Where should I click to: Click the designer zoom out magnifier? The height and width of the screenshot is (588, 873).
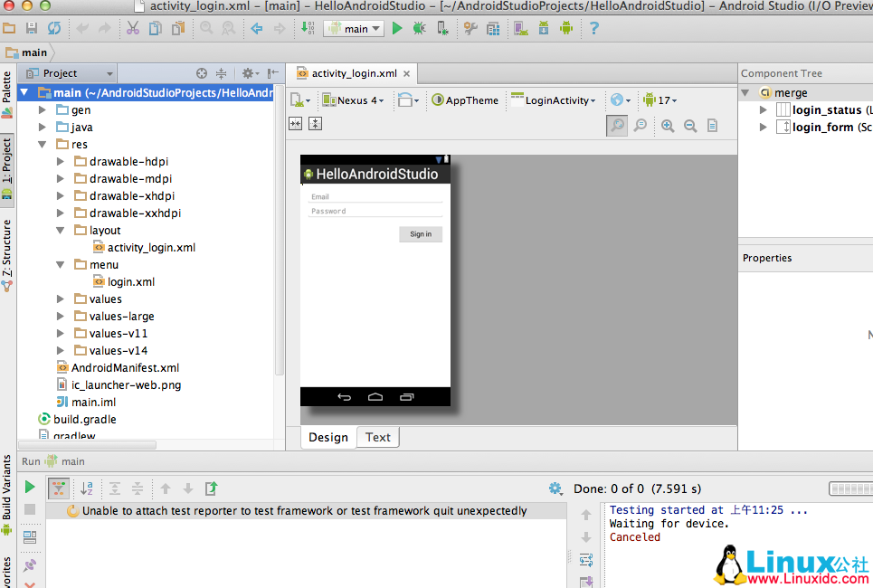click(x=690, y=126)
